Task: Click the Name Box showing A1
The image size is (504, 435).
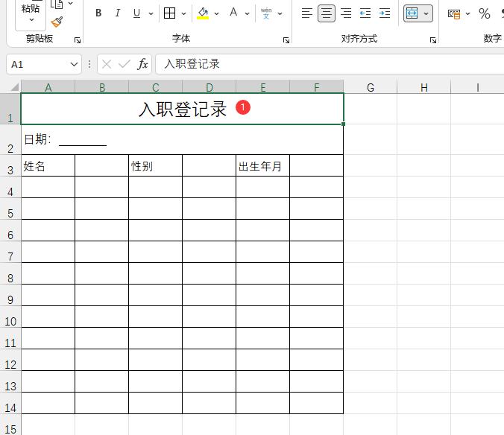Action: [x=37, y=64]
